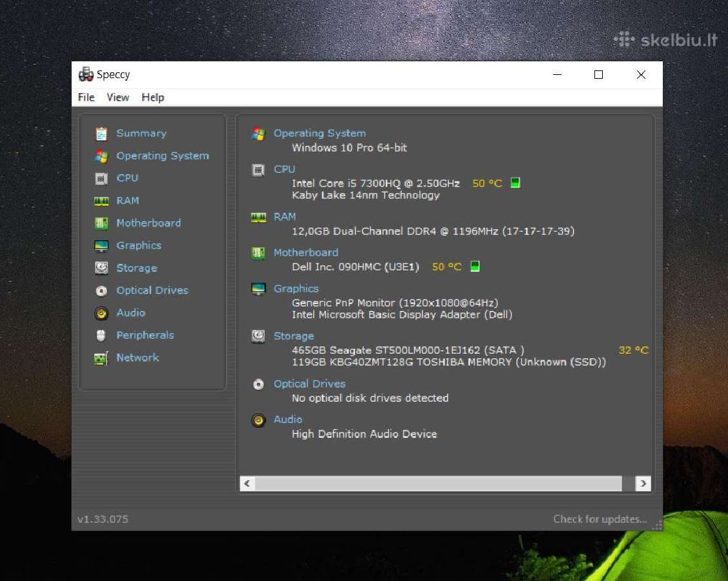The image size is (728, 581).
Task: Click the Graphics heading link in summary
Action: [x=296, y=289]
